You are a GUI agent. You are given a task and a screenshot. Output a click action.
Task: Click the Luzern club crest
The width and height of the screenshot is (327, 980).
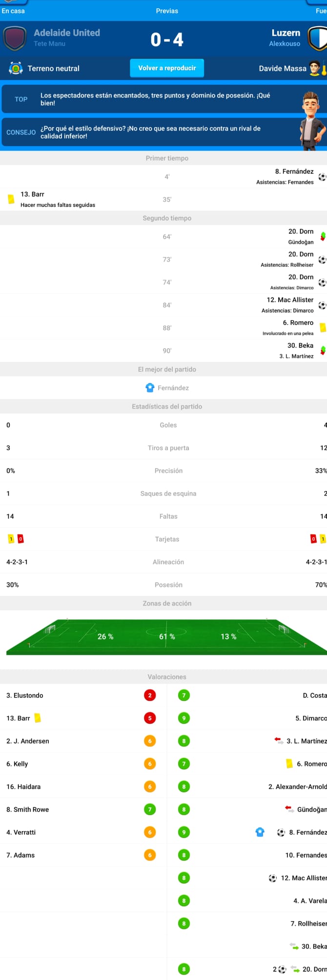317,39
